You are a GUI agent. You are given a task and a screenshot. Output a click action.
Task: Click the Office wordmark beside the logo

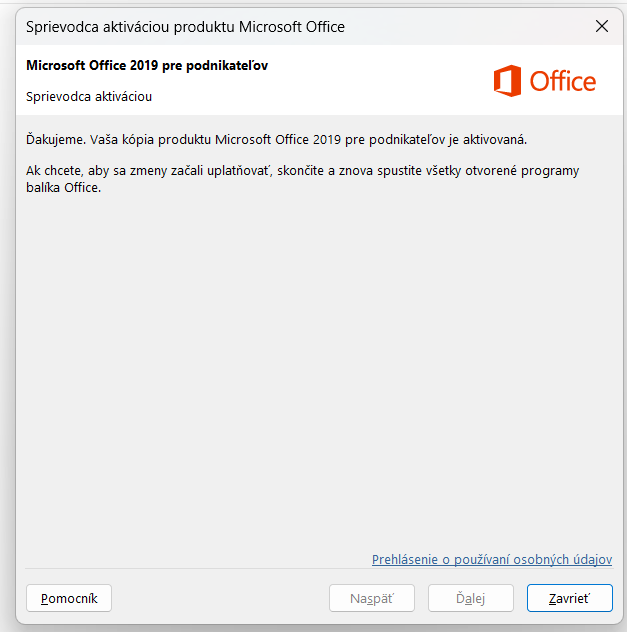pos(562,81)
